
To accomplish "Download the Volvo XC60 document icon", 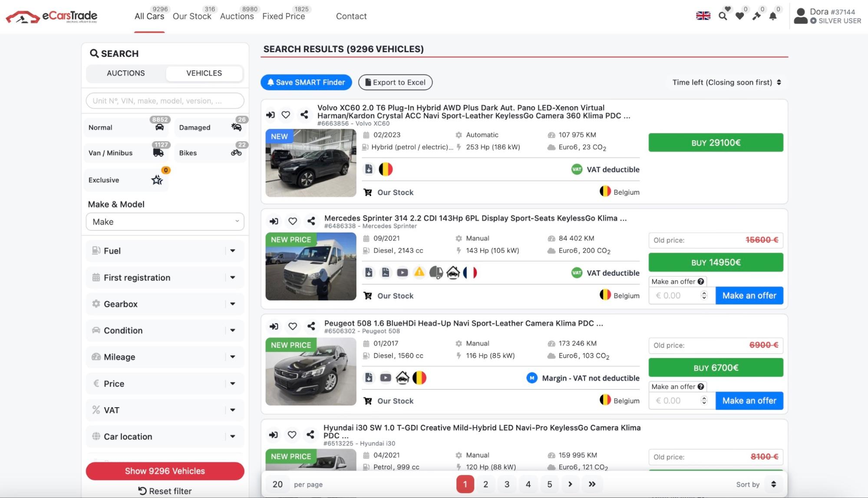I will coord(369,169).
